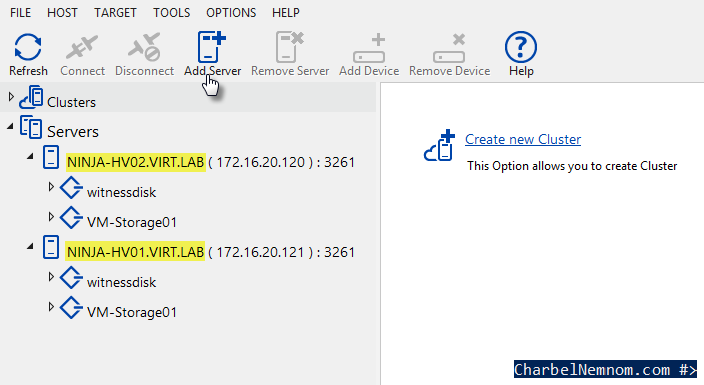Open the HOST menu
Screen dimensions: 704x385
pyautogui.click(x=62, y=13)
